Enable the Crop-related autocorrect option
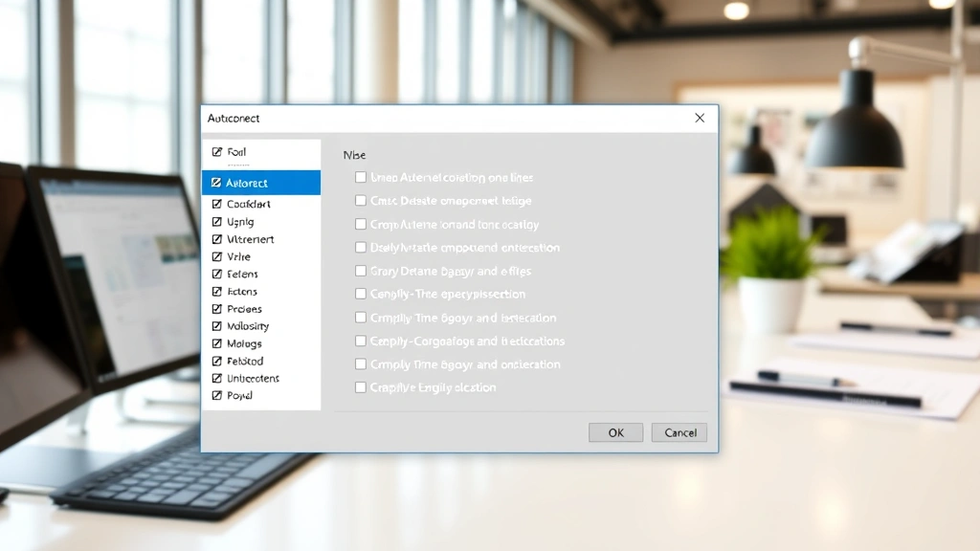 [361, 224]
